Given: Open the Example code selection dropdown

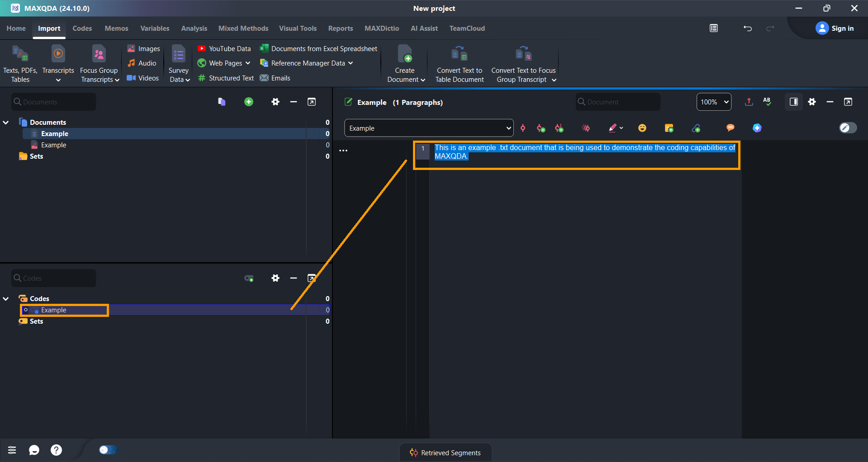Looking at the screenshot, I should coord(429,128).
